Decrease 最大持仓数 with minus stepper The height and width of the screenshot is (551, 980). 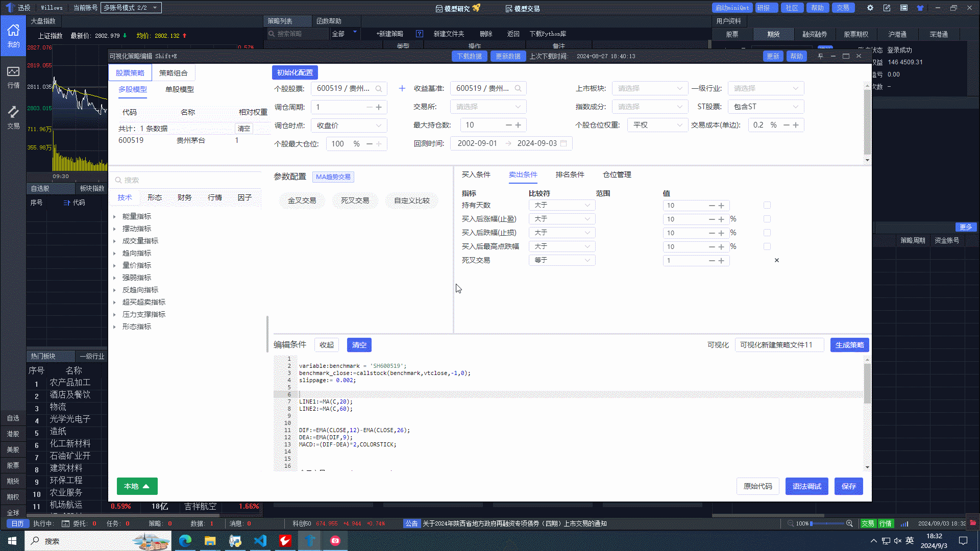click(508, 125)
